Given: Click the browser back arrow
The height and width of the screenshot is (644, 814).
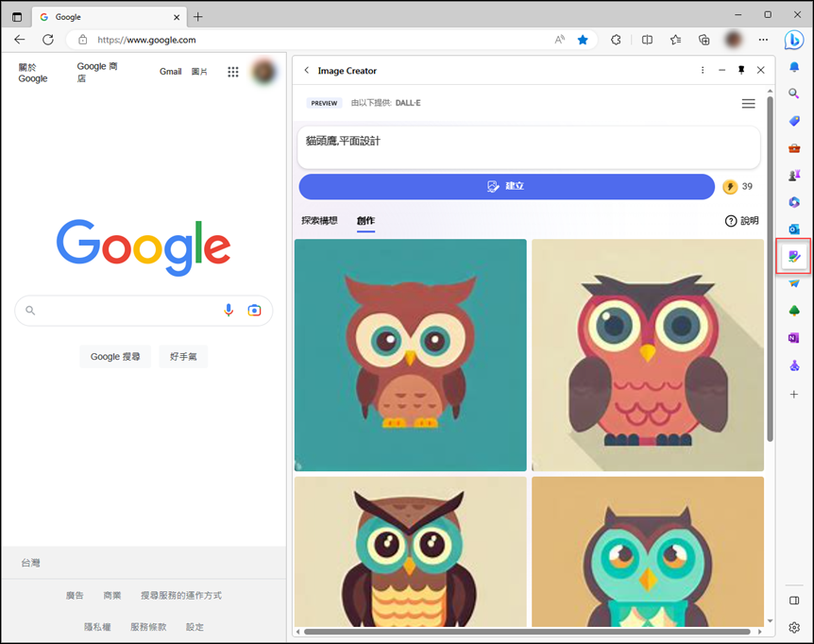Looking at the screenshot, I should tap(20, 40).
